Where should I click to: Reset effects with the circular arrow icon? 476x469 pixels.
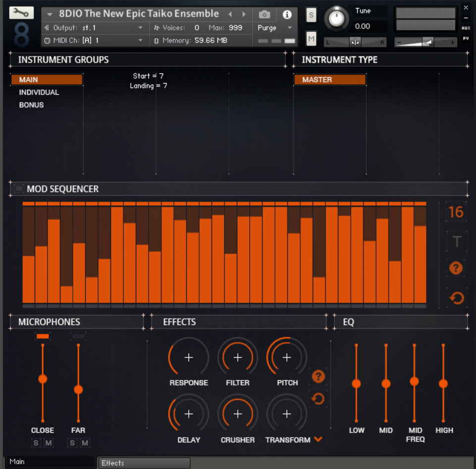point(318,399)
